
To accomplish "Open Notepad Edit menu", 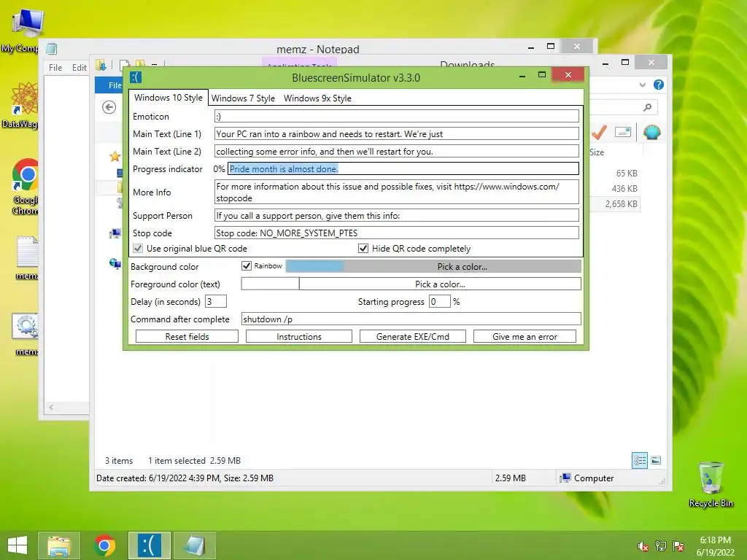I will [79, 68].
